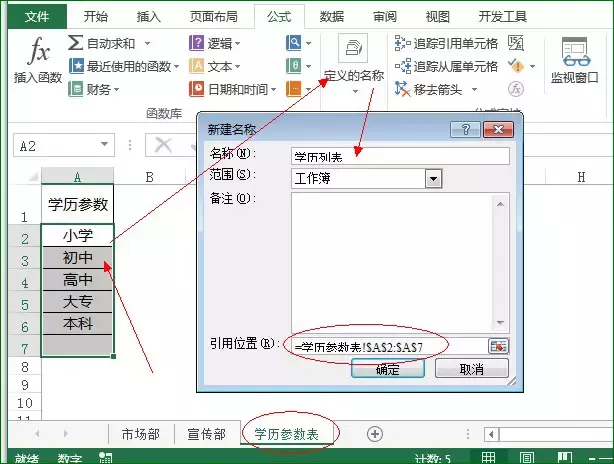Switch to Normal view in status bar

tap(488, 457)
